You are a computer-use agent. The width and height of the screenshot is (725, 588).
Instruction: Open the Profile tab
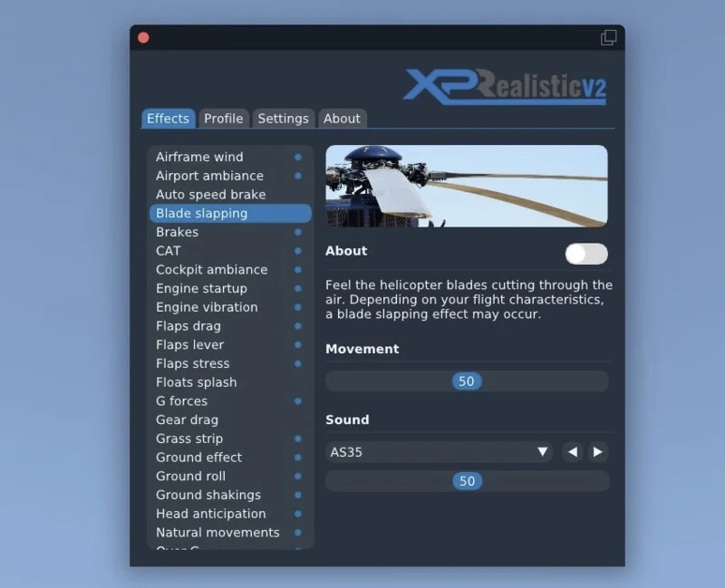pyautogui.click(x=223, y=119)
